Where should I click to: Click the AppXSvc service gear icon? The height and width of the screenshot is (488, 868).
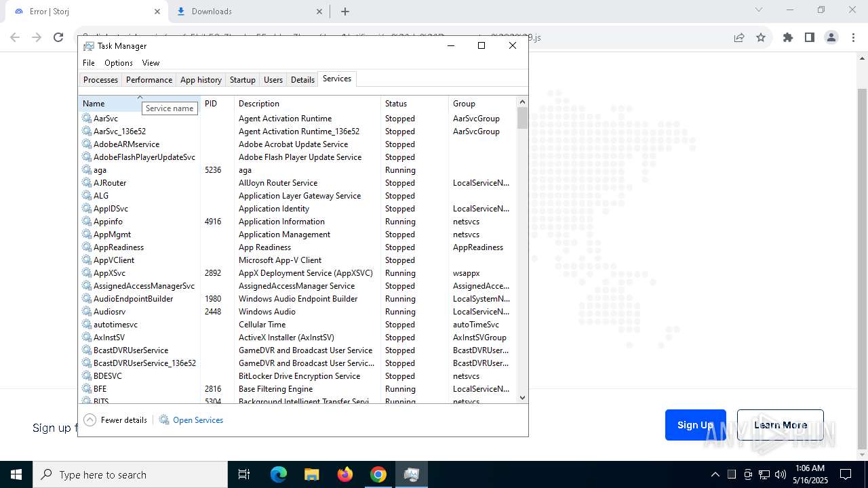[x=87, y=273]
